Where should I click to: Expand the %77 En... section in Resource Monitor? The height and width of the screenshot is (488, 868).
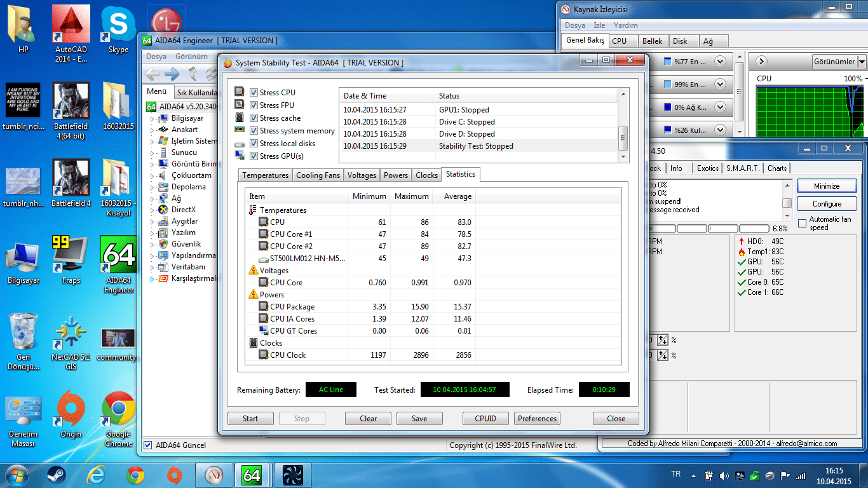[x=720, y=62]
